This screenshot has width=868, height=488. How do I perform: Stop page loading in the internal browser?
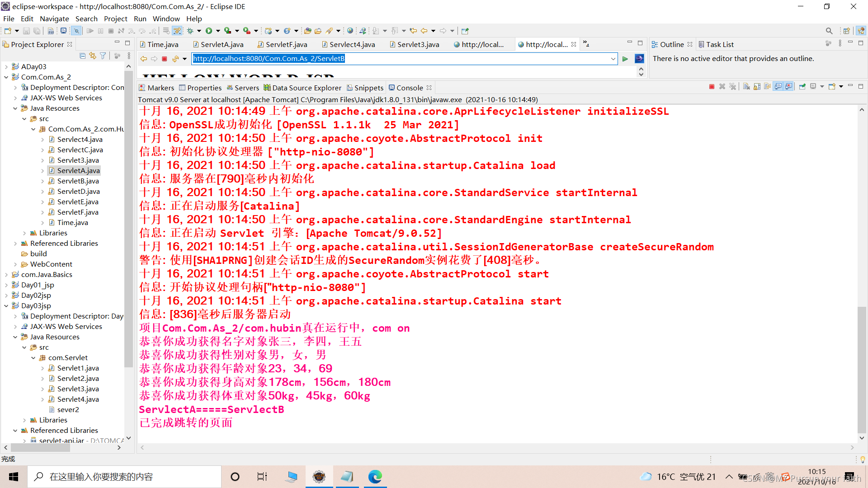pyautogui.click(x=165, y=59)
